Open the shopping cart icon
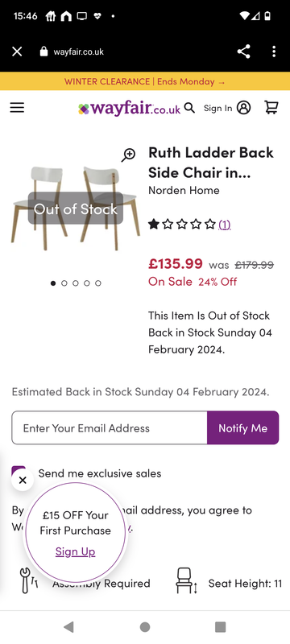 [271, 107]
